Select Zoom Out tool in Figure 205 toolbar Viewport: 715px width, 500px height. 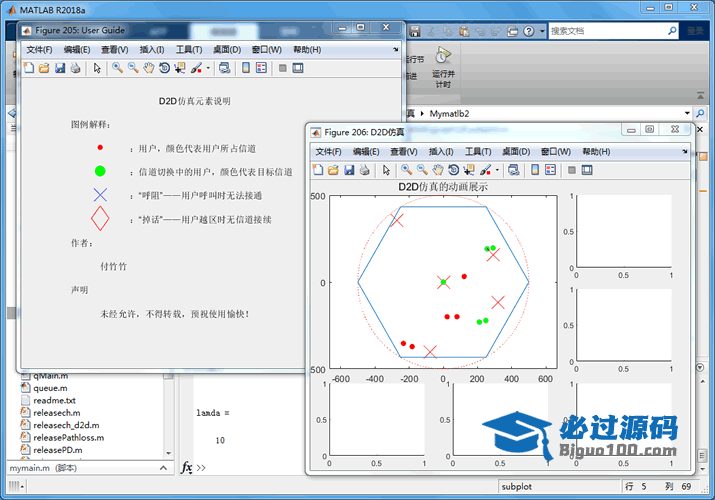pos(133,68)
